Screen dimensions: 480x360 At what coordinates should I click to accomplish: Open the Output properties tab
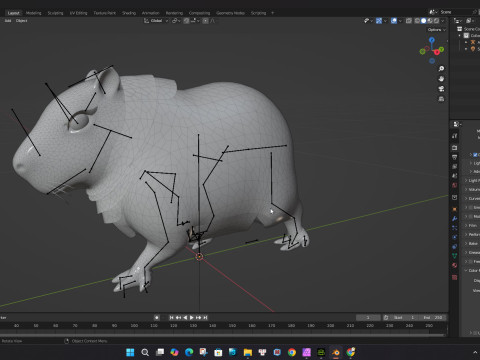coord(455,157)
